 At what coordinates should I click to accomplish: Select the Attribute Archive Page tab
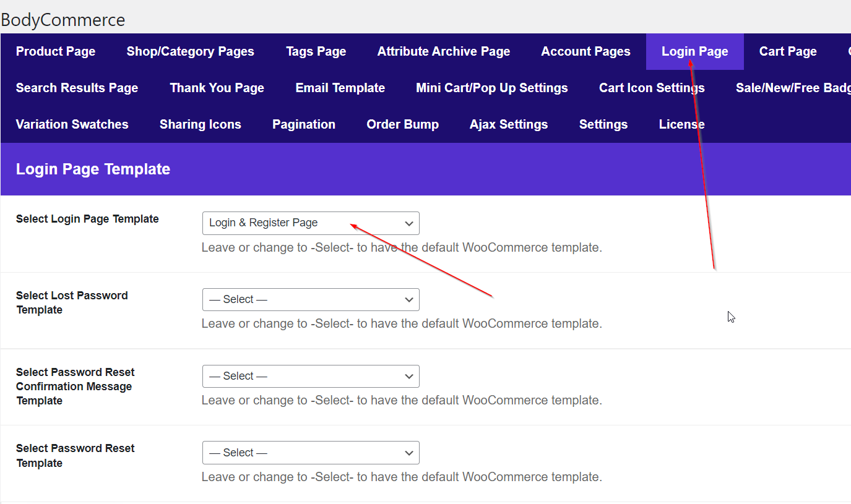point(443,51)
